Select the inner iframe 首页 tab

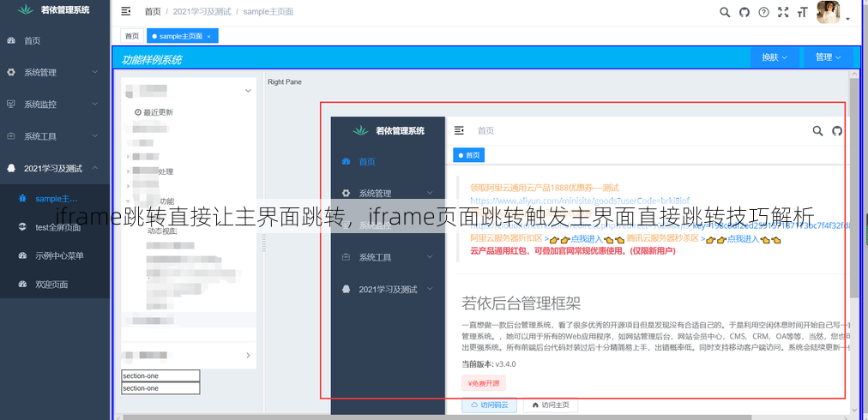click(x=469, y=155)
